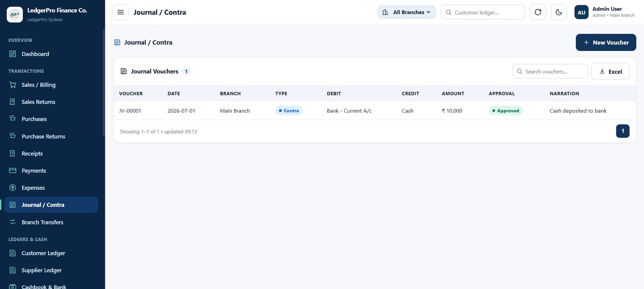This screenshot has width=644, height=289.
Task: Click the Journal Vouchers list icon
Action: [x=124, y=71]
